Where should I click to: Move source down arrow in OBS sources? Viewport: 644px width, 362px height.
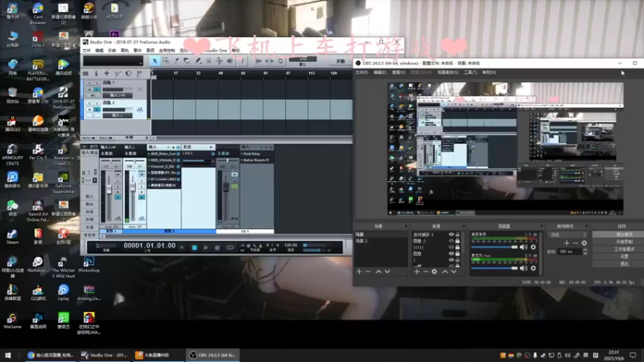453,272
